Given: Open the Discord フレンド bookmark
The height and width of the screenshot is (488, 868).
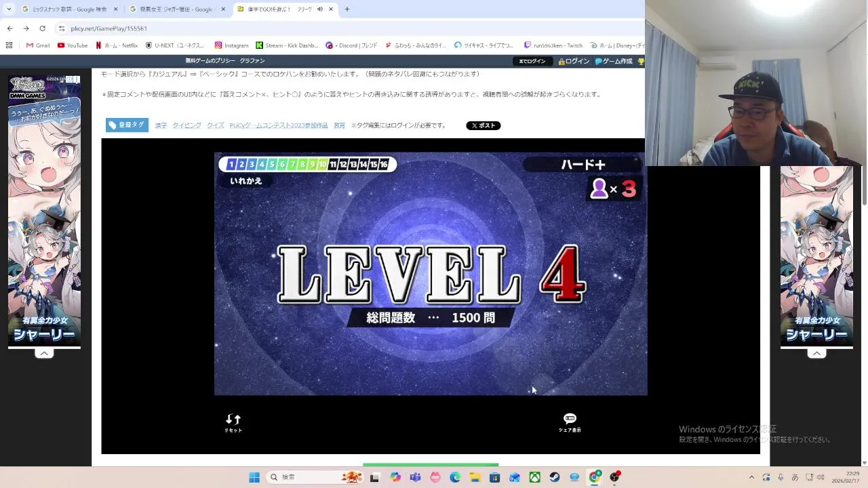Looking at the screenshot, I should coord(351,45).
